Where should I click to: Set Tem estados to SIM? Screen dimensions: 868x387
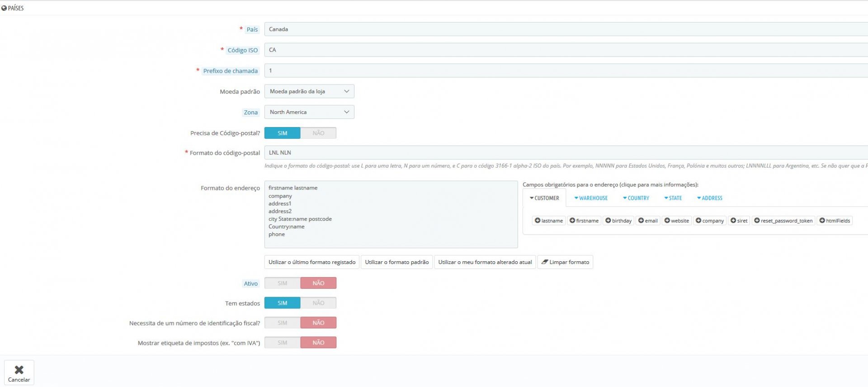pyautogui.click(x=283, y=303)
